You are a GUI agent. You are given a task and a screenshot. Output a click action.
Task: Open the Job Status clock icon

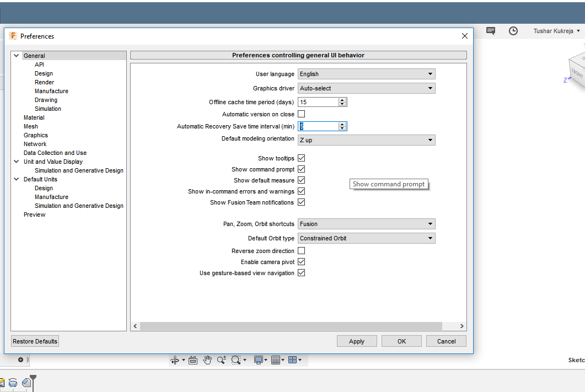(x=513, y=31)
